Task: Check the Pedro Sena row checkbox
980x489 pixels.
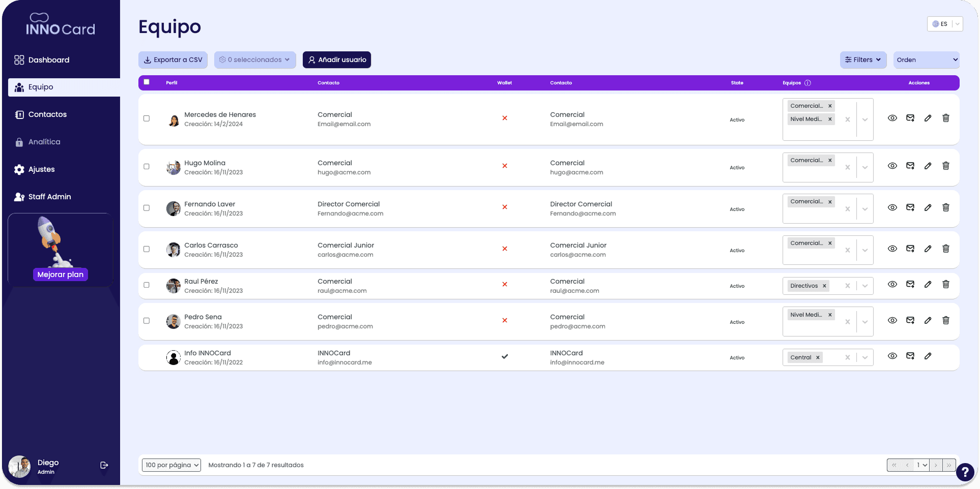Action: pyautogui.click(x=147, y=321)
